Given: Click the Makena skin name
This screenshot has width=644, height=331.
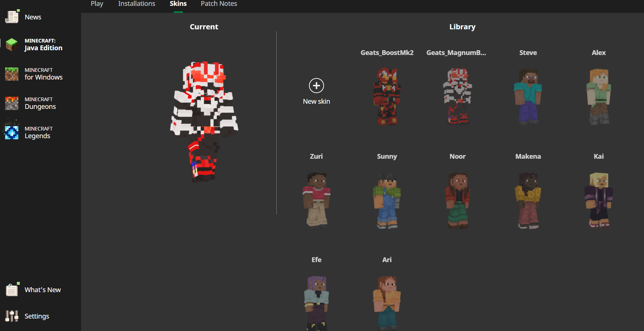Looking at the screenshot, I should [x=528, y=157].
